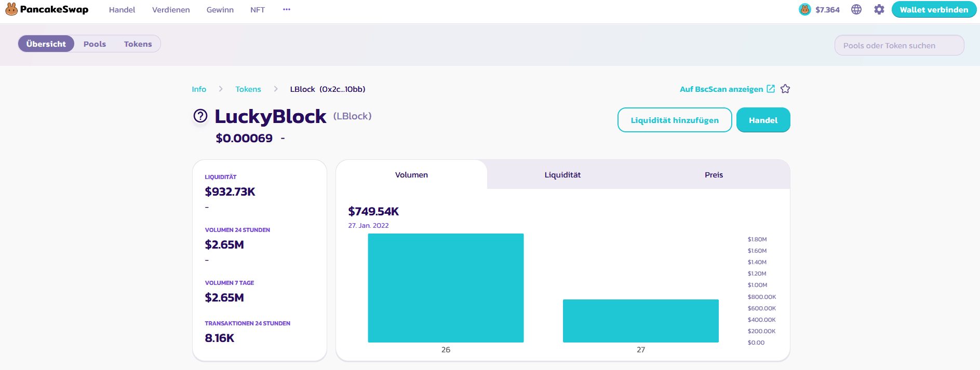Switch to the Übersicht toggle

46,44
